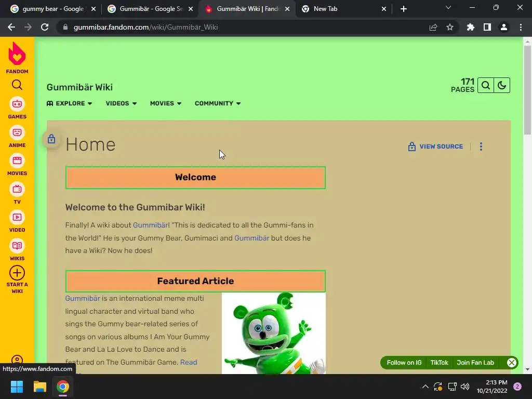Open the taskbar clock and date
This screenshot has height=399, width=532.
pos(492,387)
